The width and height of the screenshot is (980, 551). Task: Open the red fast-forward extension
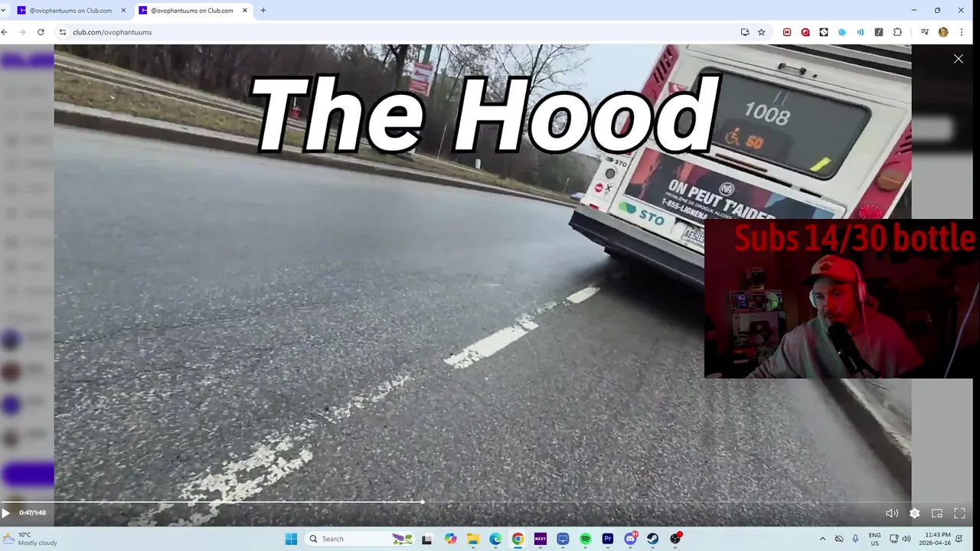click(787, 32)
